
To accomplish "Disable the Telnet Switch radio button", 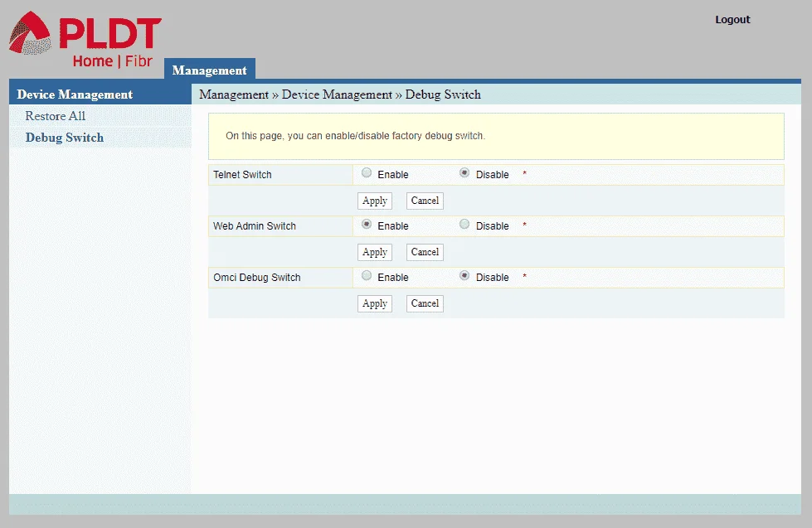I will [464, 173].
